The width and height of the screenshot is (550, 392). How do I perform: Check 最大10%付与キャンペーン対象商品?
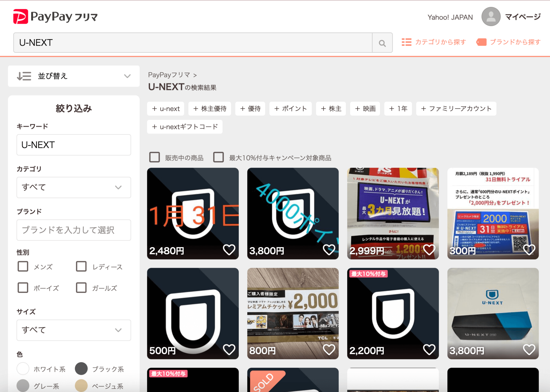click(x=218, y=157)
